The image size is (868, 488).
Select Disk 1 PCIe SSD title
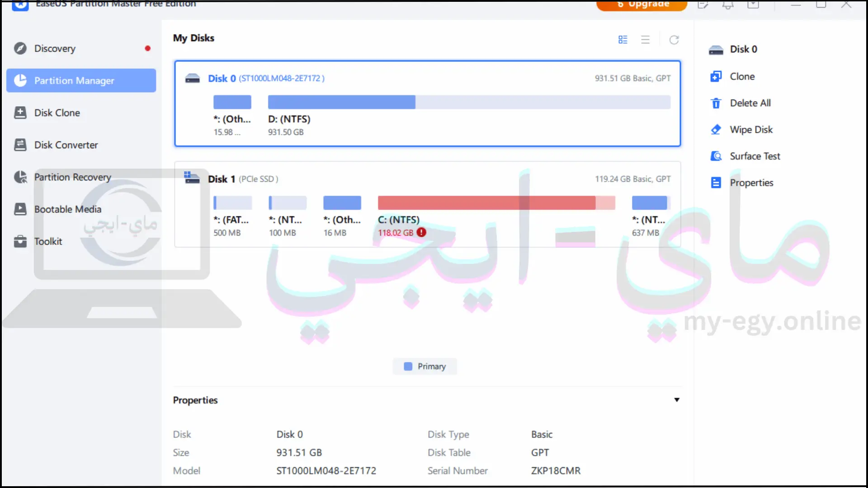243,179
